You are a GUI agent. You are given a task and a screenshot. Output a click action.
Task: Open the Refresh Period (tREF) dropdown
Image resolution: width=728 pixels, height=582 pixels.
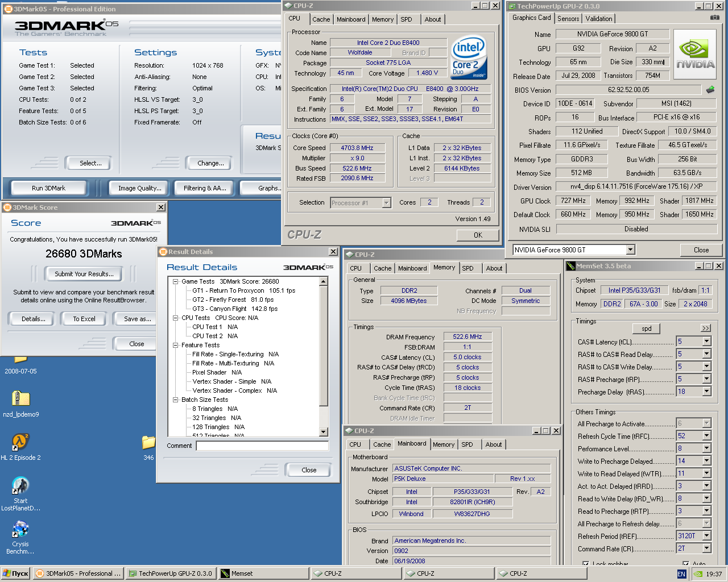pos(706,536)
